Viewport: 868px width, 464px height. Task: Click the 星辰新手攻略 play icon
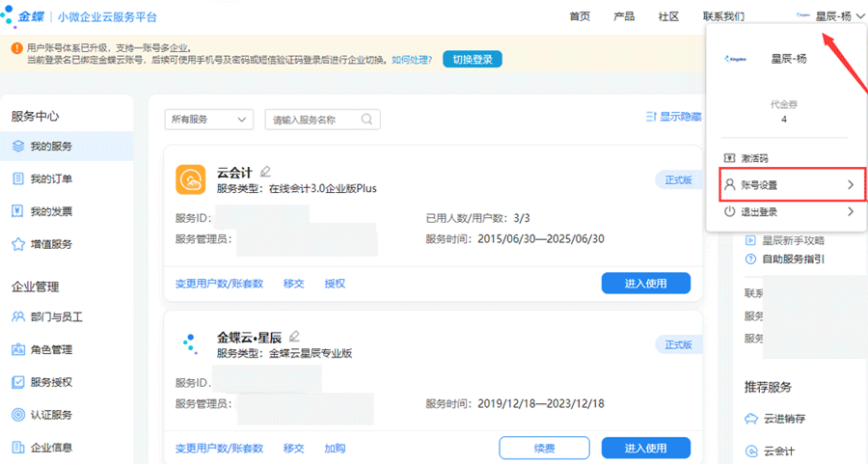click(x=750, y=240)
